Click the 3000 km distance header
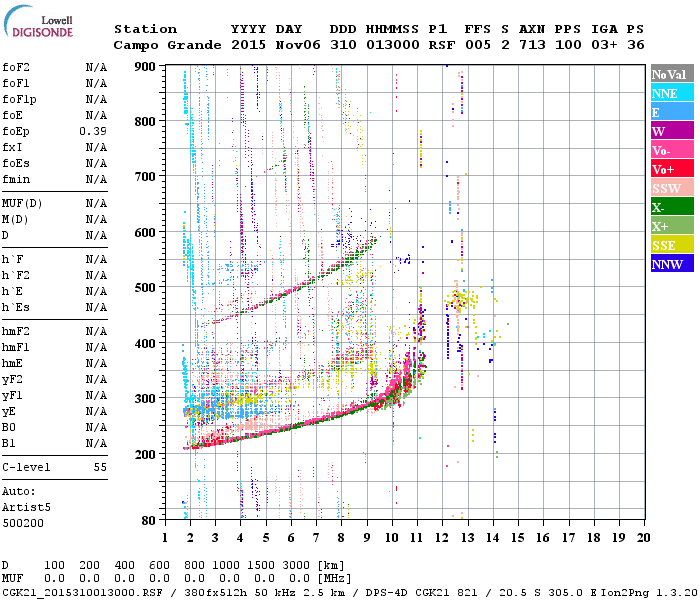Screen dimensions: 700x600 pos(296,565)
